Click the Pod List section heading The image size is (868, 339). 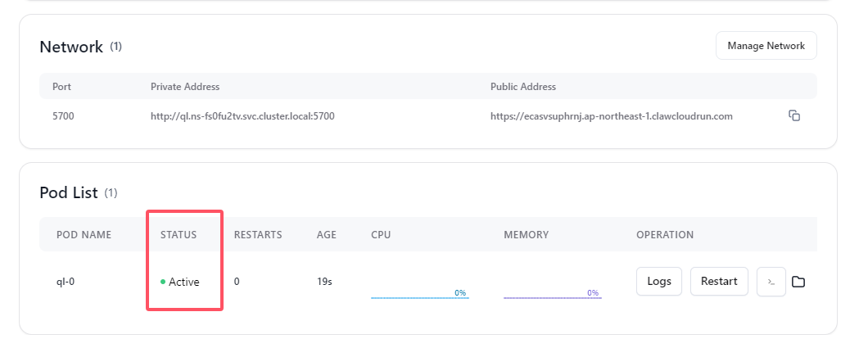(69, 192)
